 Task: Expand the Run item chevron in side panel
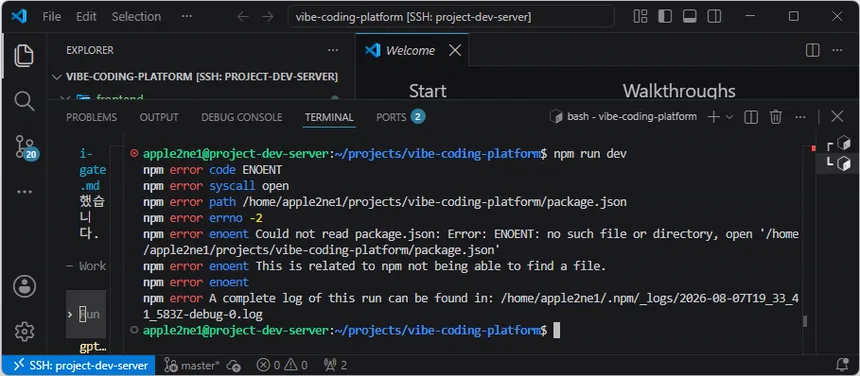click(70, 315)
